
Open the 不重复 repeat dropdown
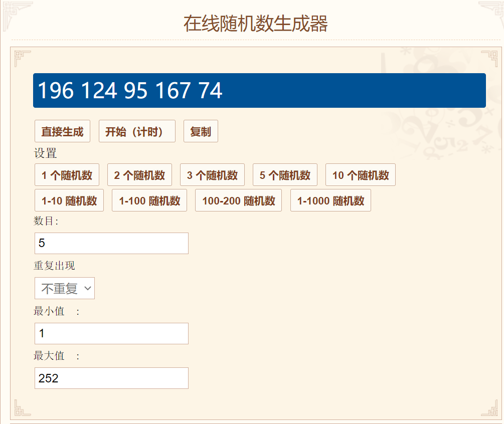point(65,288)
